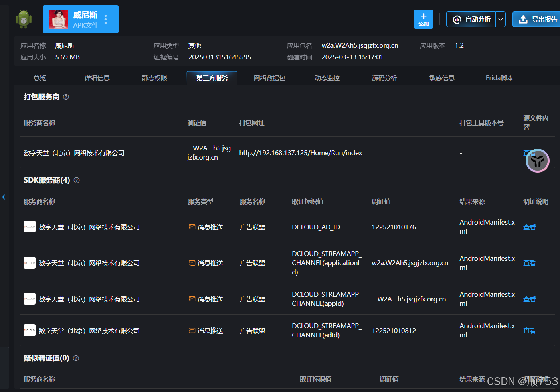Open the three-dot menu on 威尼斯 card
The image size is (560, 392).
click(106, 19)
